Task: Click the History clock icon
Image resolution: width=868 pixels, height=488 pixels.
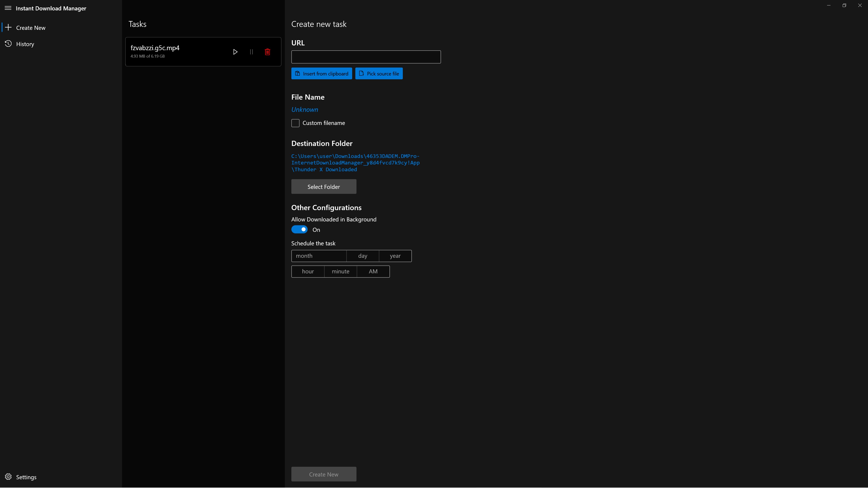Action: [x=8, y=44]
